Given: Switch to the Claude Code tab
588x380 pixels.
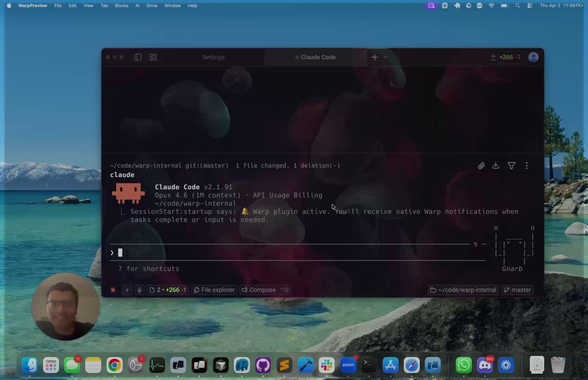Looking at the screenshot, I should click(315, 57).
